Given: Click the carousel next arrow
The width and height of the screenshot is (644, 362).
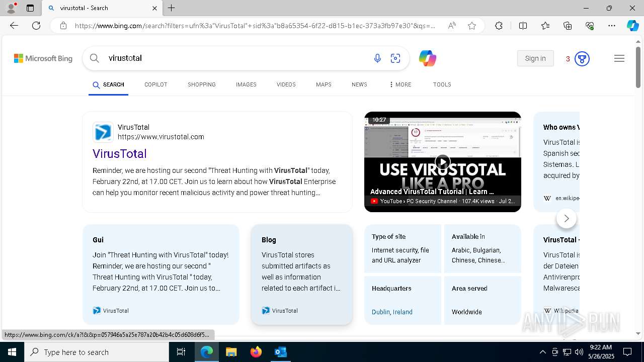Looking at the screenshot, I should point(567,218).
